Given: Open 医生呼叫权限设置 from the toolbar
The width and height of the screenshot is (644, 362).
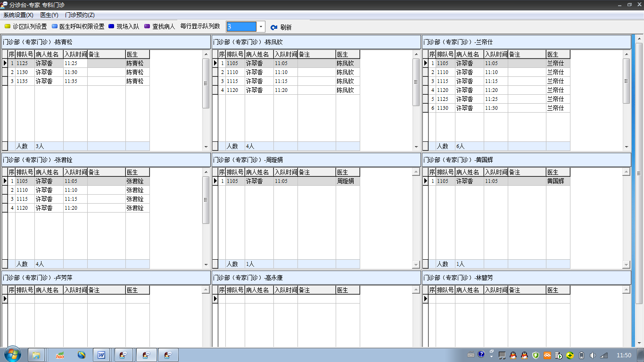Looking at the screenshot, I should pyautogui.click(x=78, y=26).
